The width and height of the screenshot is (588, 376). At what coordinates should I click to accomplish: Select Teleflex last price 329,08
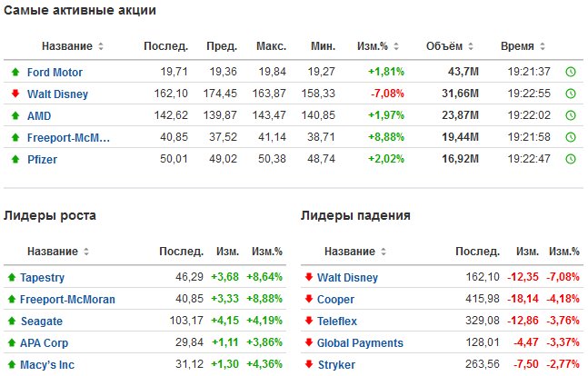pos(483,321)
